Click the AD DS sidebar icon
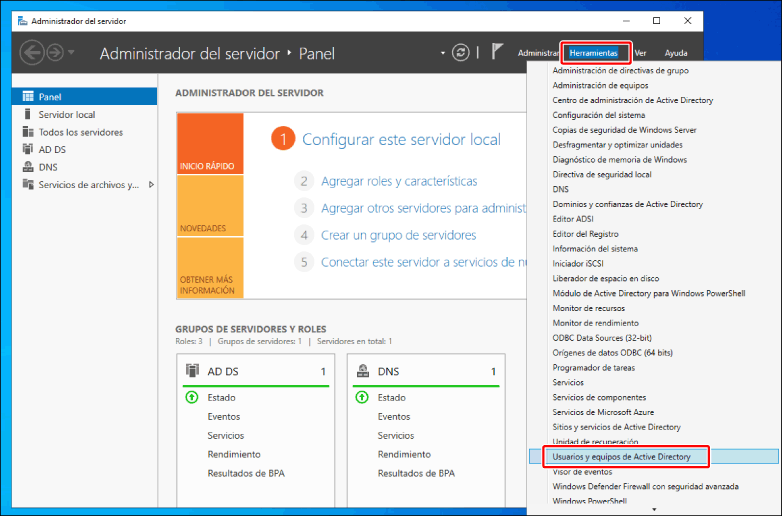Viewport: 782px width, 516px height. 28,149
